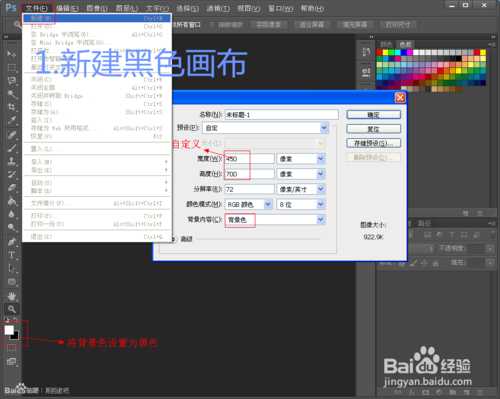Click the 复位 reset button
Image resolution: width=500 pixels, height=399 pixels.
tap(373, 129)
